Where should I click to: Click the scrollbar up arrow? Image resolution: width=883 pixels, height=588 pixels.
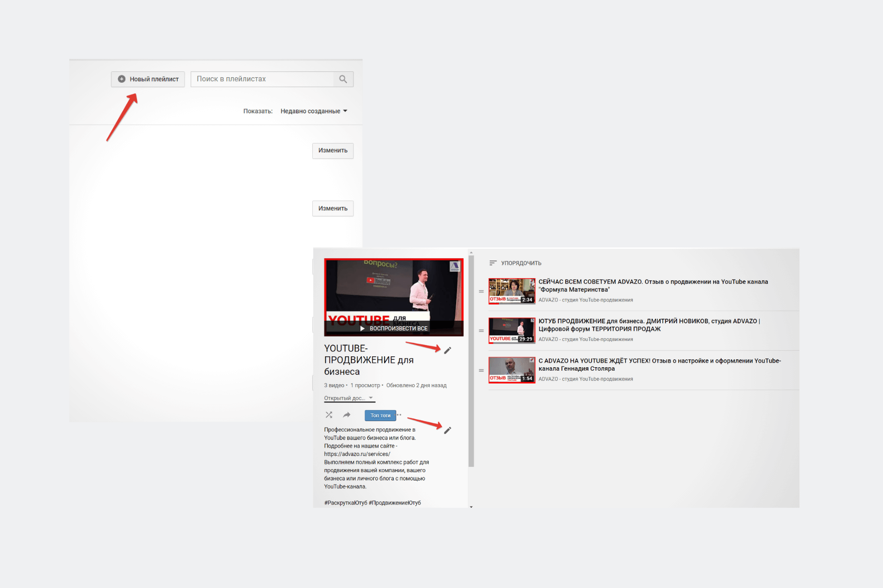(x=471, y=252)
